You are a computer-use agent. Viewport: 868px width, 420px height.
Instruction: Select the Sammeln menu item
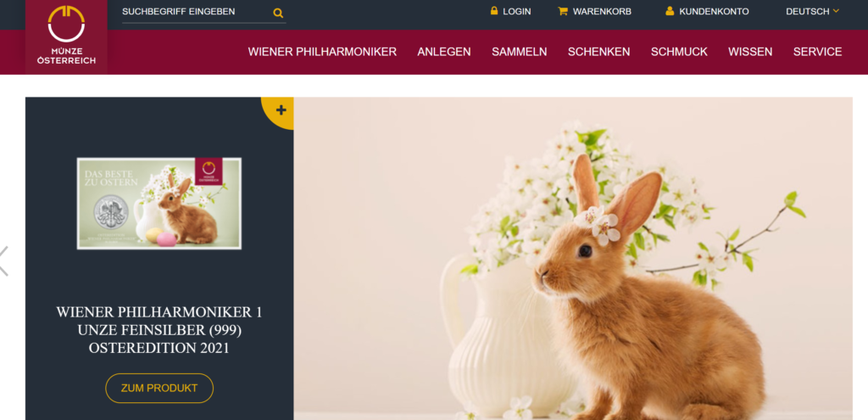point(520,52)
